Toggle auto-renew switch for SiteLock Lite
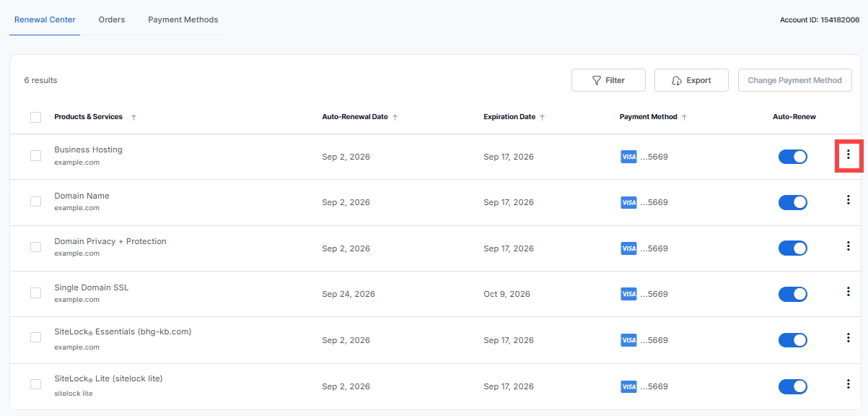The width and height of the screenshot is (868, 416). [792, 386]
